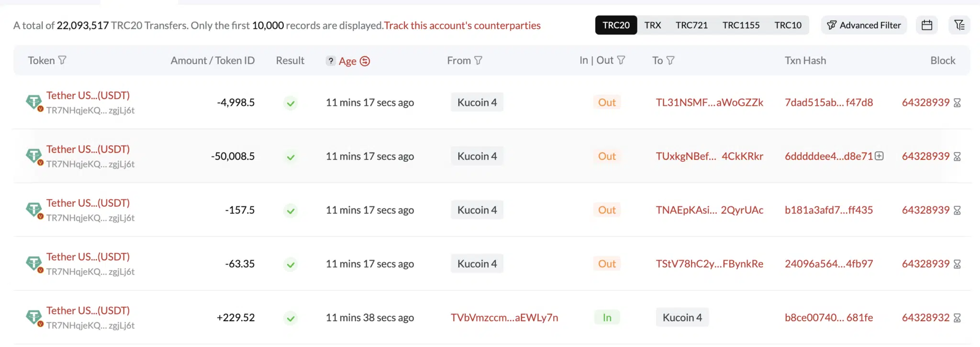The width and height of the screenshot is (980, 347).
Task: Open the calendar date range picker
Action: tap(927, 25)
